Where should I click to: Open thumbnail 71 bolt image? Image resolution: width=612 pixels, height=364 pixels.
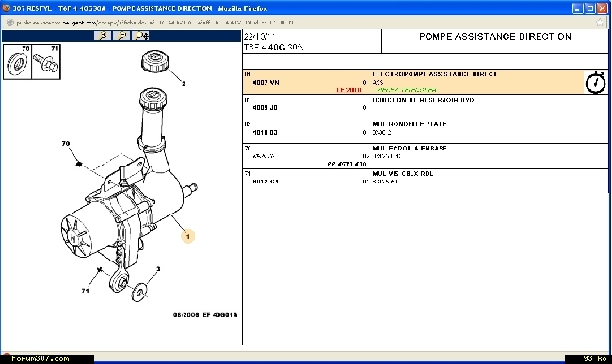point(46,62)
